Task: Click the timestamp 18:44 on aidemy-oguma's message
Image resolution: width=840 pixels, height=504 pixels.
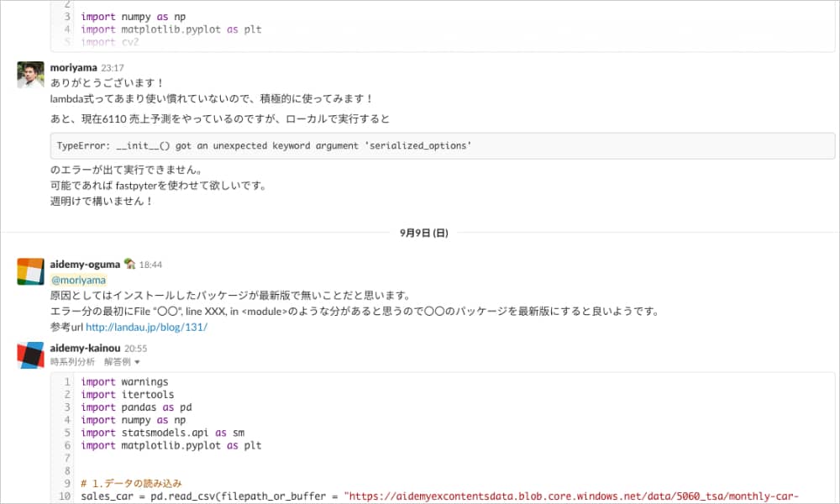Action: tap(150, 264)
